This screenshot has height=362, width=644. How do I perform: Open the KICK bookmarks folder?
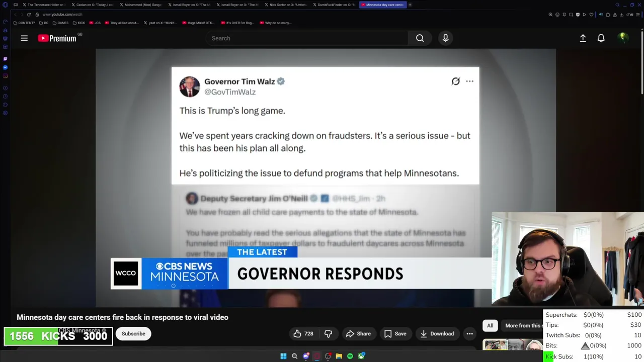point(79,23)
